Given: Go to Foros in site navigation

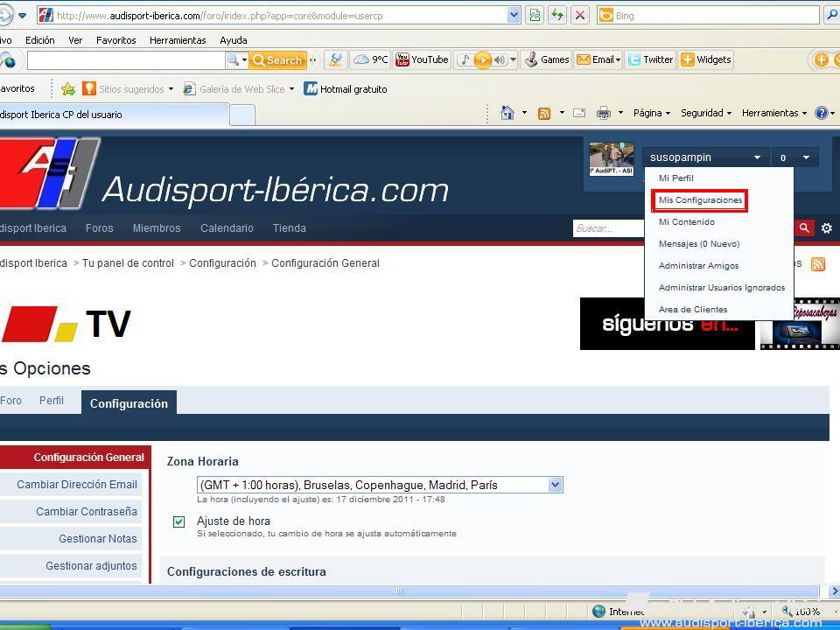Looking at the screenshot, I should (99, 228).
